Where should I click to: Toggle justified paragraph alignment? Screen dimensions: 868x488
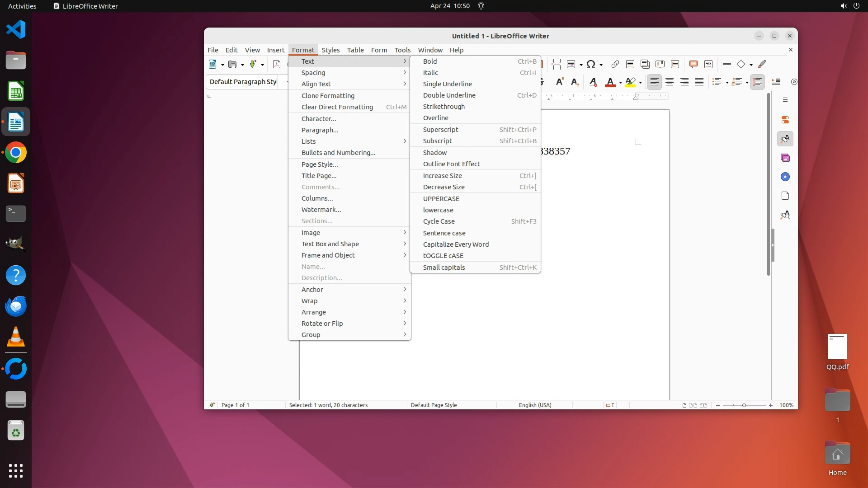tap(699, 82)
